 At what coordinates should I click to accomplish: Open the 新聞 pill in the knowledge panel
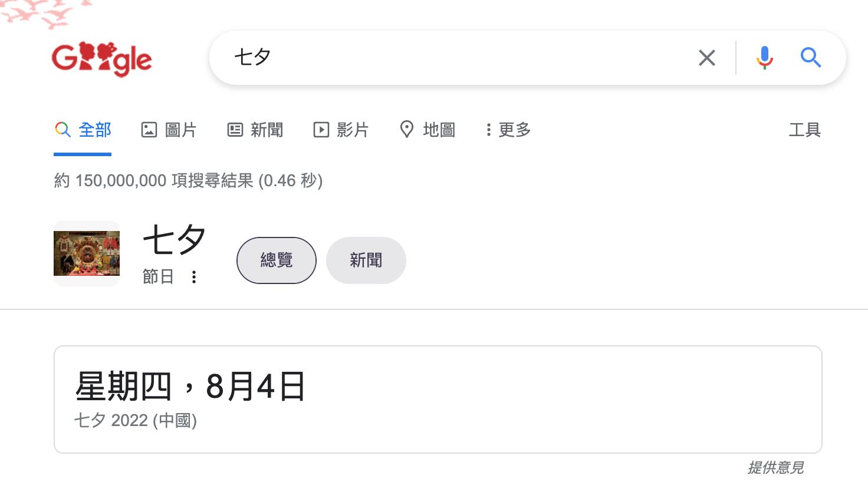pyautogui.click(x=366, y=260)
